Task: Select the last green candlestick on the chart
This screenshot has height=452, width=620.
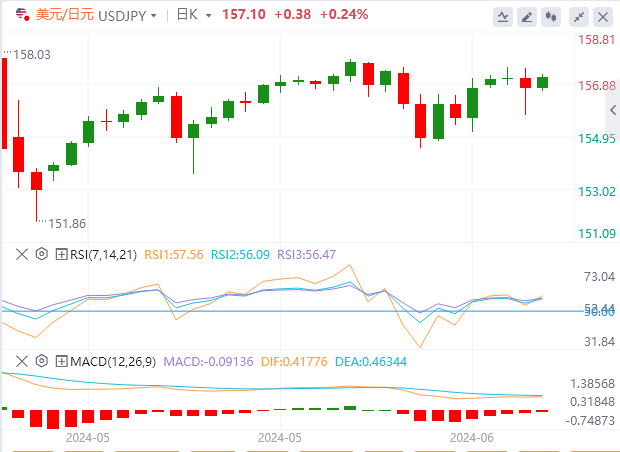Action: click(542, 82)
